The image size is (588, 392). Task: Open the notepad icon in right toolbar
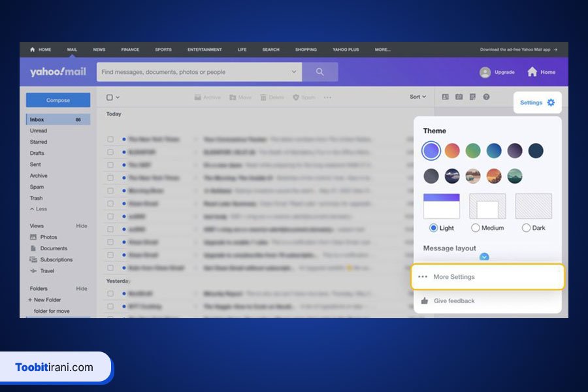pyautogui.click(x=472, y=97)
